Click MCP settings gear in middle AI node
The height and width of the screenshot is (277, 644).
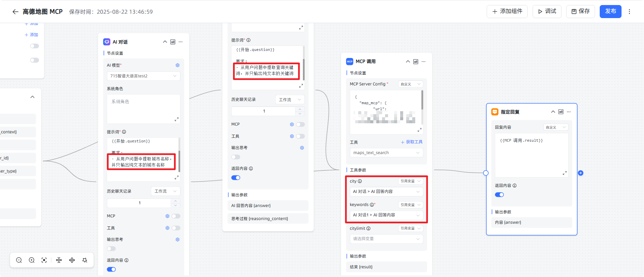tap(292, 124)
